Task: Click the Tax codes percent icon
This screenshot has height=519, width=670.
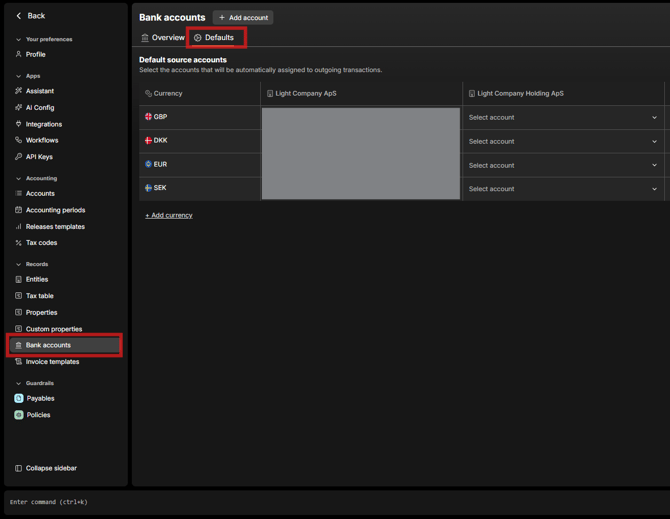Action: [x=19, y=243]
